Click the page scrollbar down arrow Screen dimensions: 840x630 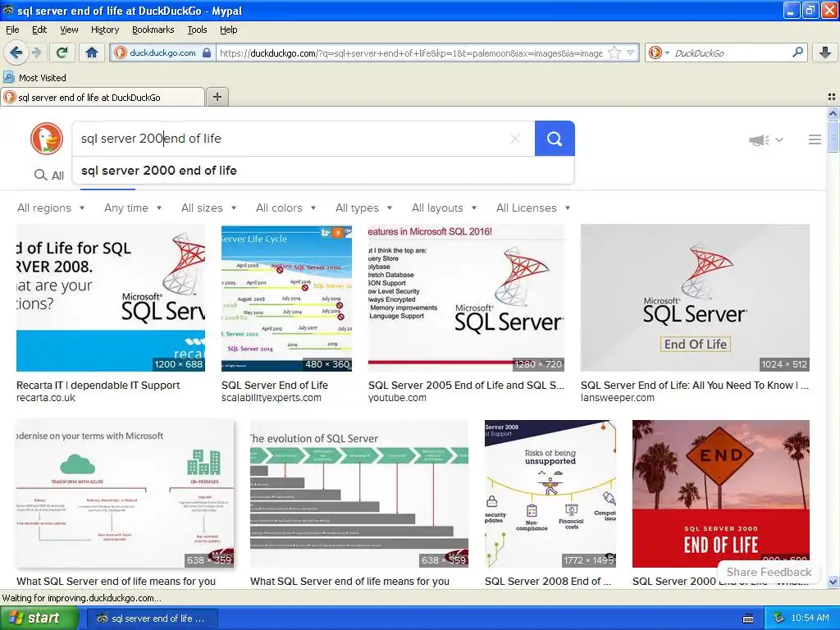(x=833, y=582)
